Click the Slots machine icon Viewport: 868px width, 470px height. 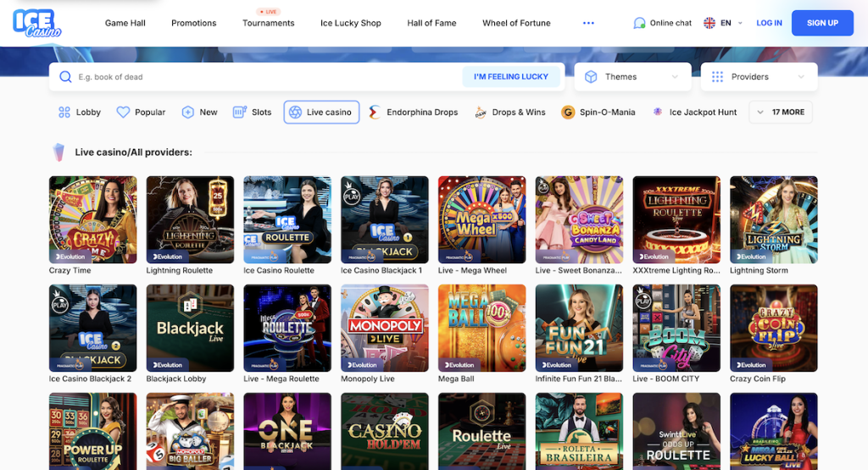click(x=240, y=113)
